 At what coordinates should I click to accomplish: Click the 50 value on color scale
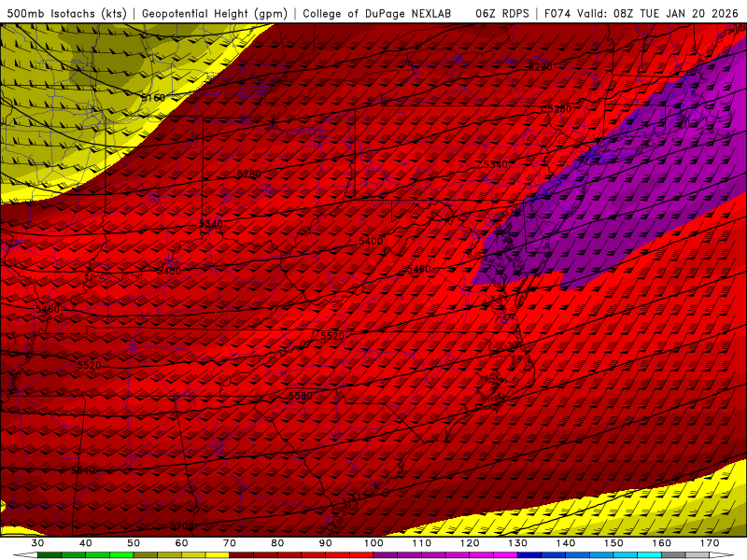pyautogui.click(x=134, y=543)
